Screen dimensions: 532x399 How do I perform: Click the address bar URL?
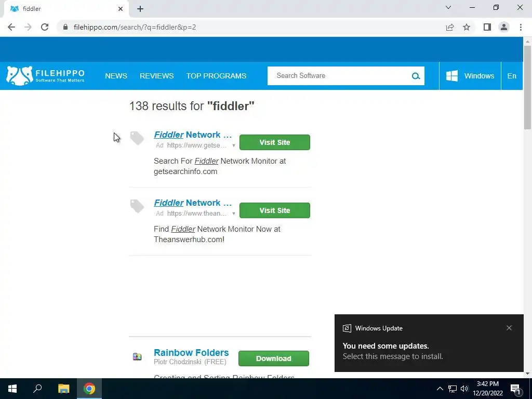[x=135, y=27]
